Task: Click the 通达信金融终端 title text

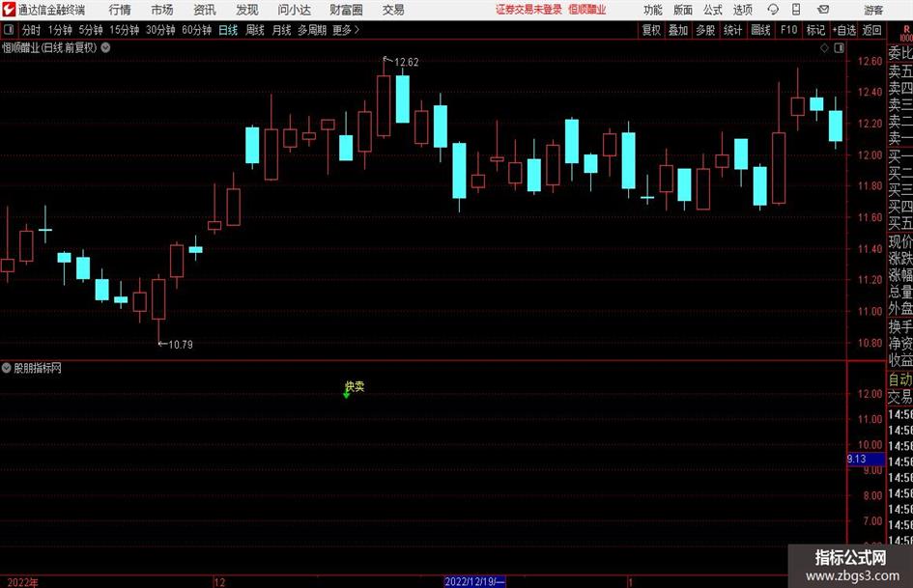Action: (51, 10)
